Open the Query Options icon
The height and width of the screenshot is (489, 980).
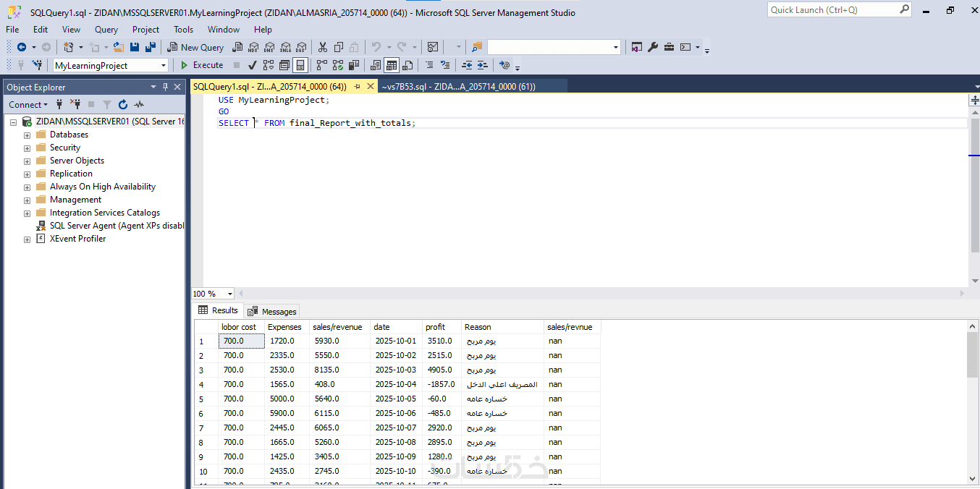tap(284, 65)
